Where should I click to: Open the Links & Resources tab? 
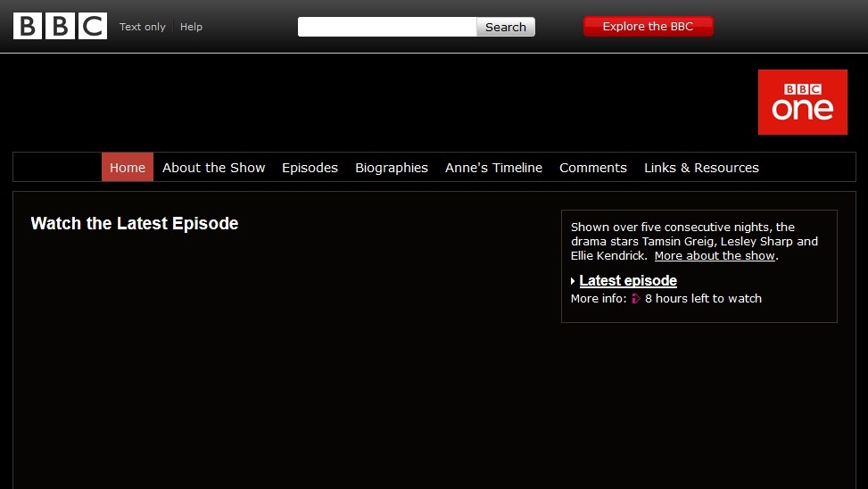701,167
